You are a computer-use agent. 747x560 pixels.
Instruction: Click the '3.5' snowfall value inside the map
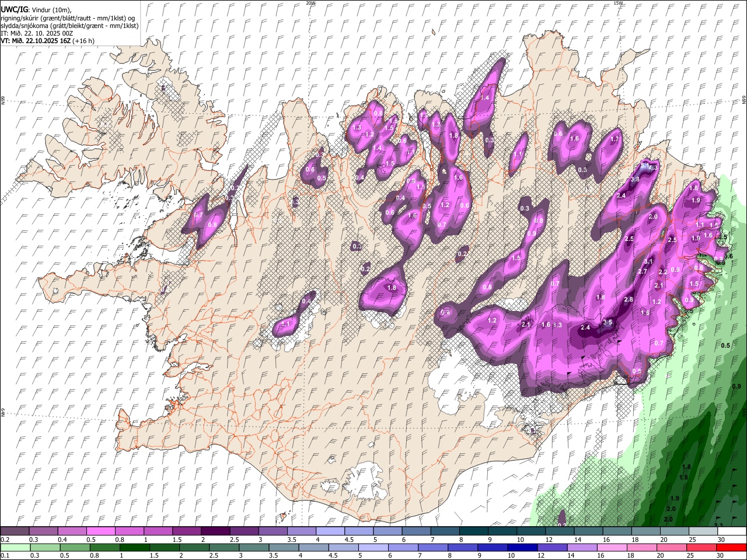click(x=608, y=322)
